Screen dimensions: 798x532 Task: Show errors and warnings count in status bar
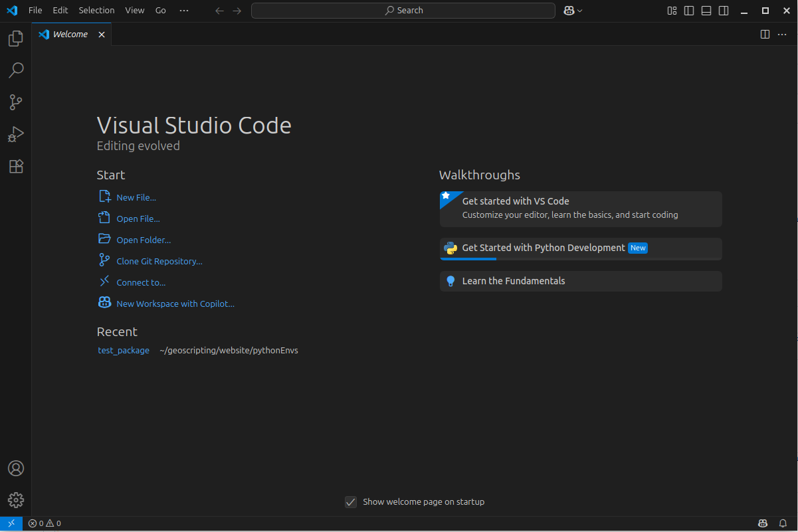coord(45,523)
